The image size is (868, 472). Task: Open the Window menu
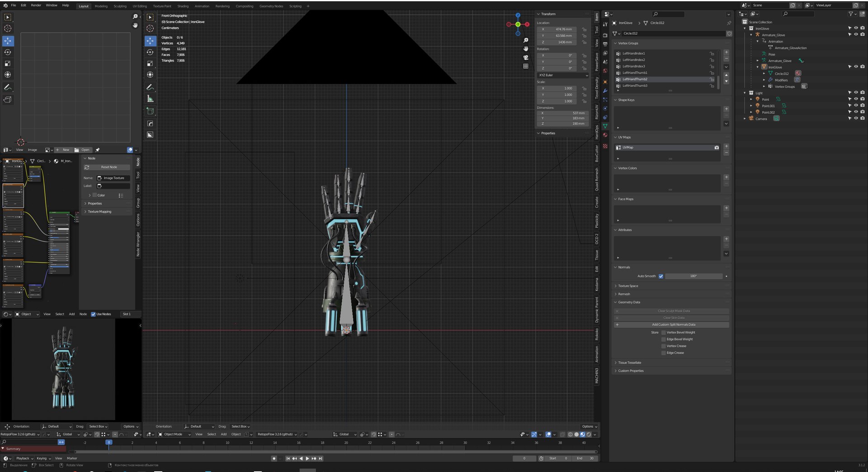tap(52, 5)
